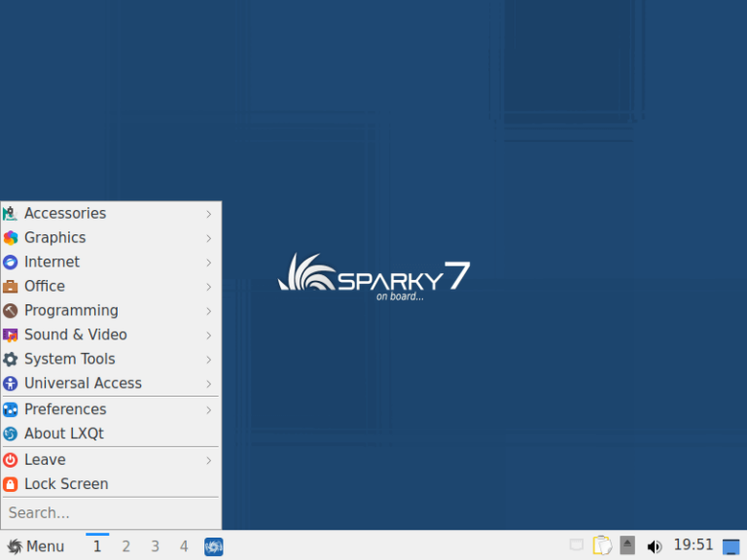This screenshot has width=747, height=560.
Task: Click the faint keyboard indicator tray icon
Action: 577,544
